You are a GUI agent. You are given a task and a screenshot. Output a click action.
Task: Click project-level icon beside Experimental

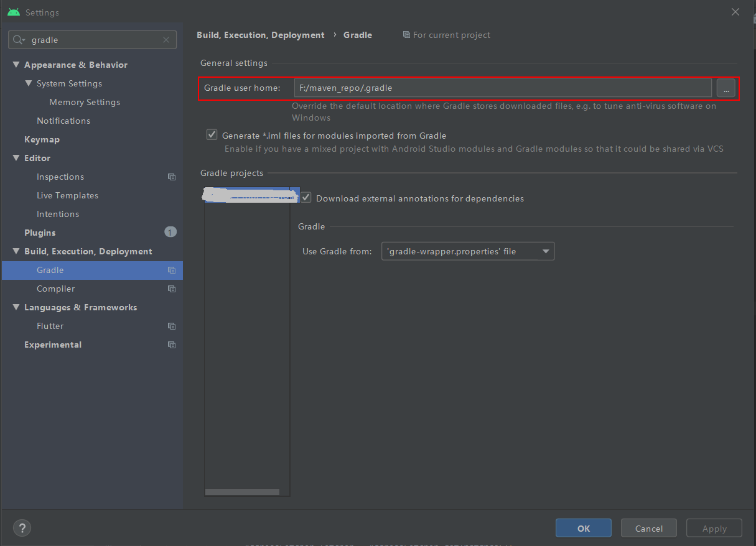(172, 345)
